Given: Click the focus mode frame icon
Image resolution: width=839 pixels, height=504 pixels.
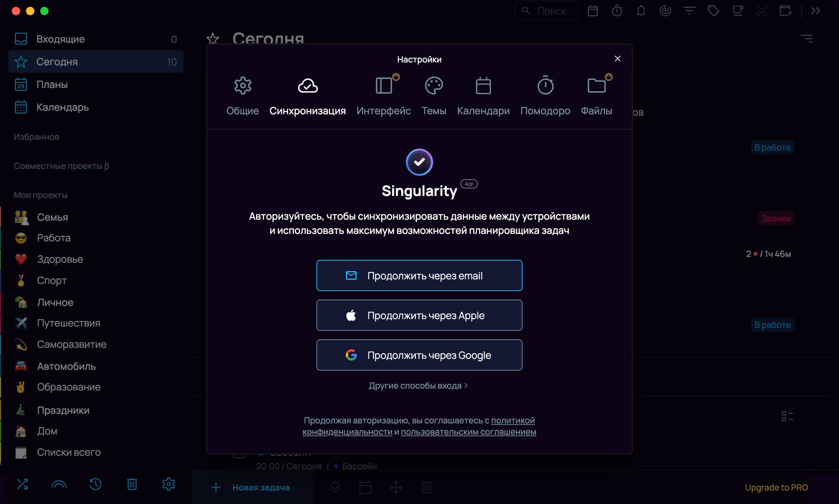Looking at the screenshot, I should click(762, 11).
